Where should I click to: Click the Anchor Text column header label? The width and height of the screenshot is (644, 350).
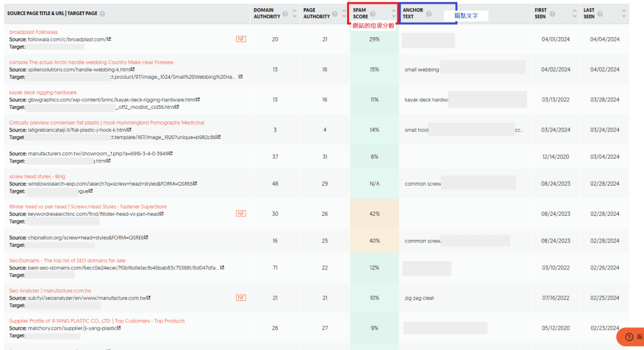tap(413, 13)
